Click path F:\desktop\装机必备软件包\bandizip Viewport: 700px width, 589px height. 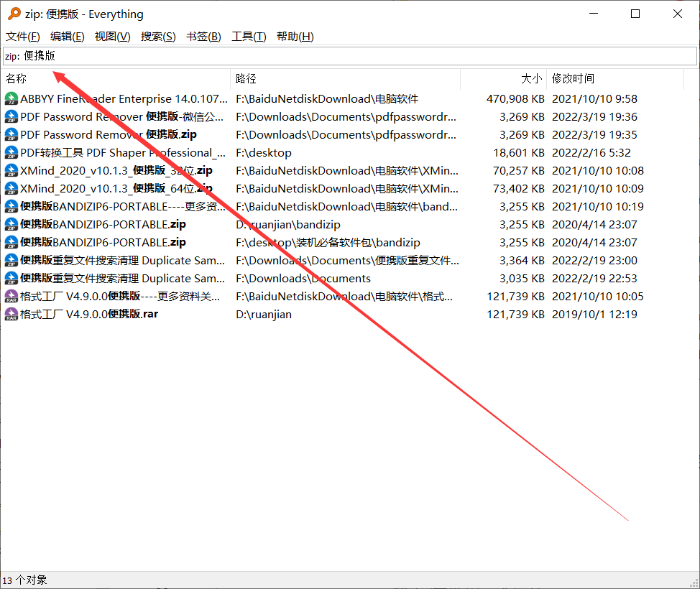point(328,242)
